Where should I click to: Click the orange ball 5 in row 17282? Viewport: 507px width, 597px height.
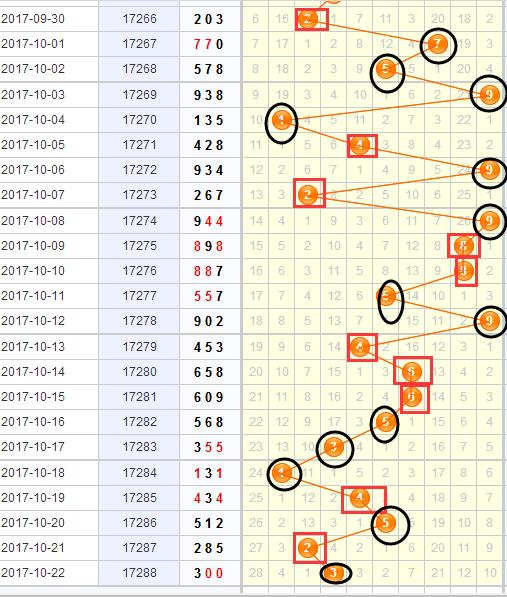(385, 422)
